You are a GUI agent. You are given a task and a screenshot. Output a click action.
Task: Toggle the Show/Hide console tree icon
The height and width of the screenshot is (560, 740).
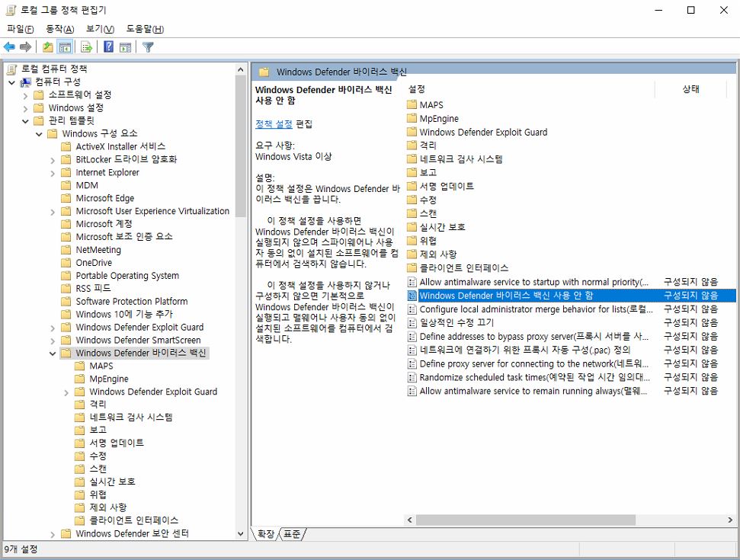coord(65,46)
